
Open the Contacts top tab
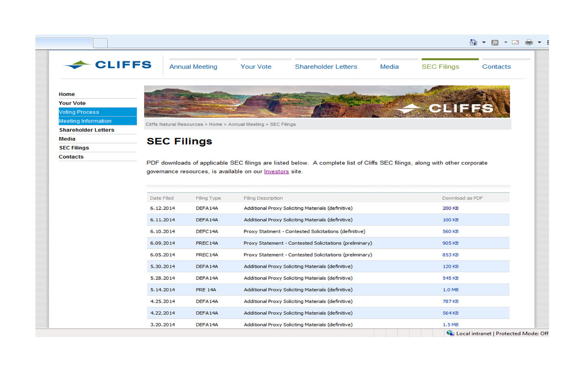pyautogui.click(x=496, y=67)
